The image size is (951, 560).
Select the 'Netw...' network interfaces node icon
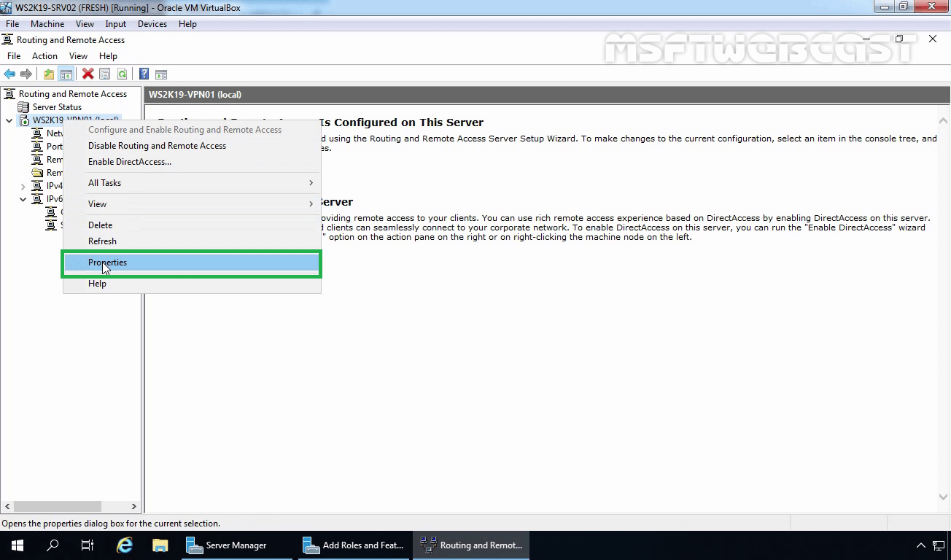point(38,133)
